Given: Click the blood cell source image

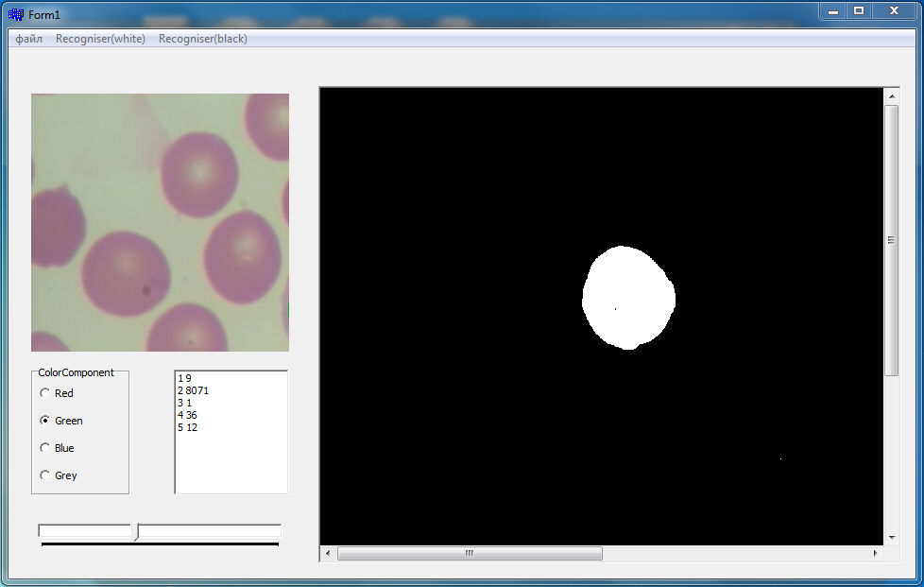Looking at the screenshot, I should pos(161,223).
